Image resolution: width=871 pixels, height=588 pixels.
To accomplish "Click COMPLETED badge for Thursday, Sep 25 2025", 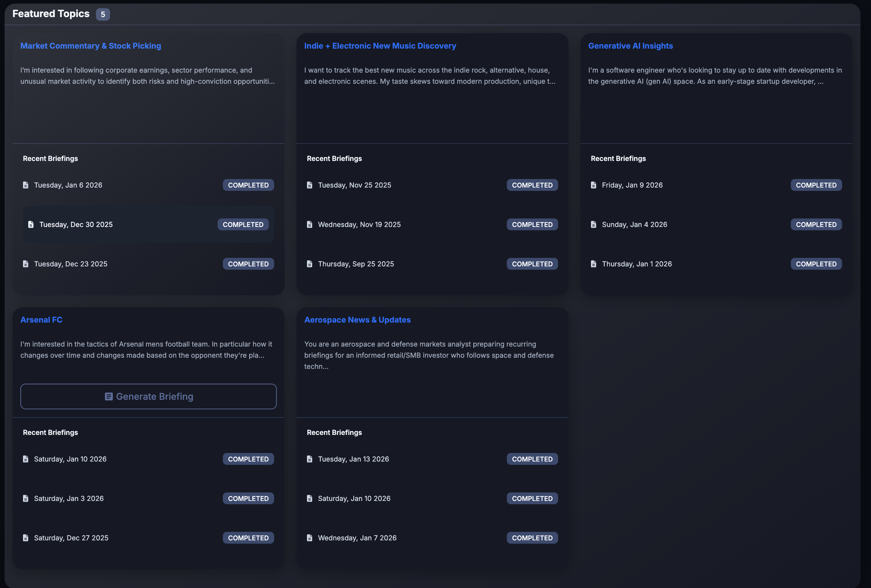I will coord(532,264).
